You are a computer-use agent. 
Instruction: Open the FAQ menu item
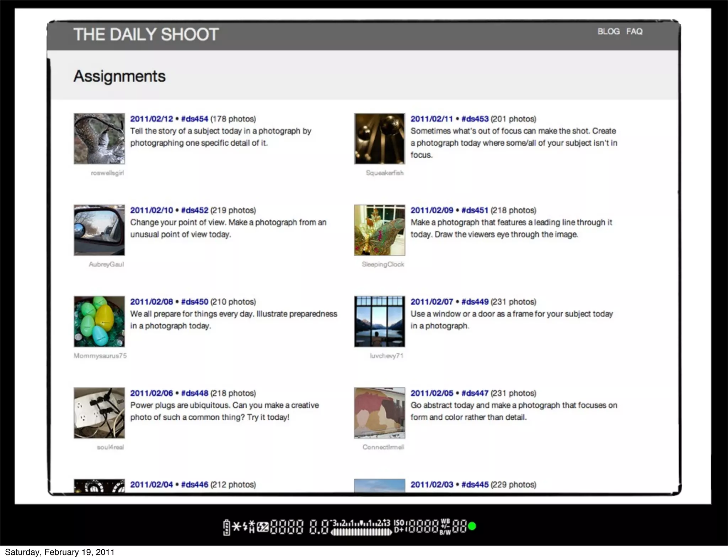[634, 32]
